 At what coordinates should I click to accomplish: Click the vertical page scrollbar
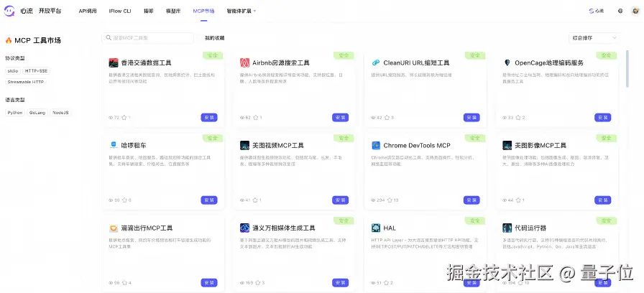coord(627,68)
